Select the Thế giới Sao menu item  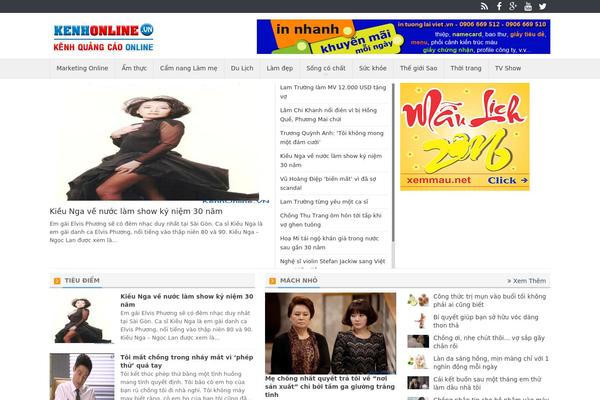point(419,68)
